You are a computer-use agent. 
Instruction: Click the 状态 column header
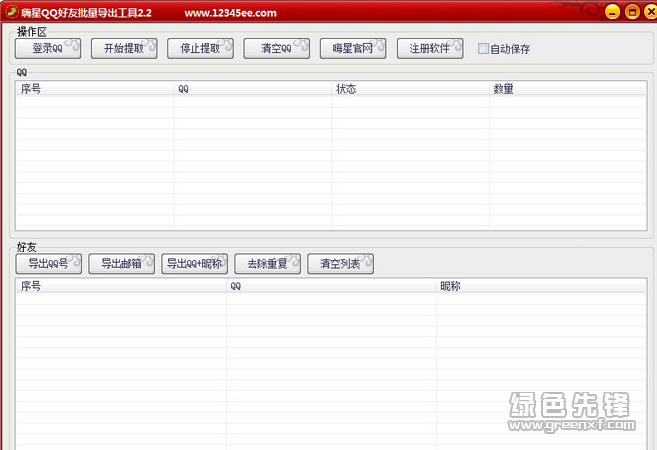tap(410, 89)
